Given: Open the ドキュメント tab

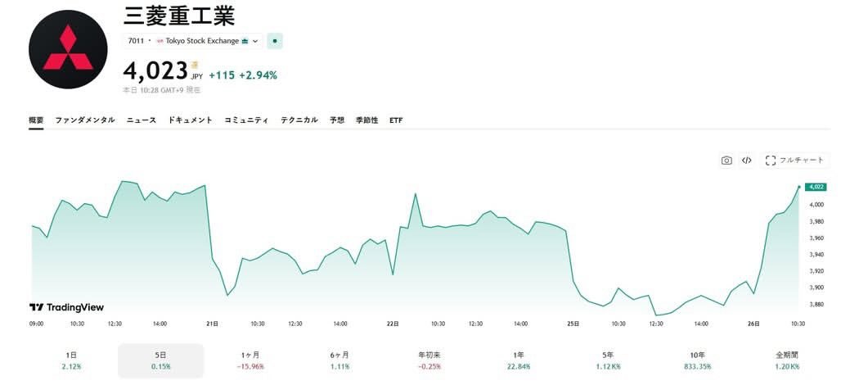Looking at the screenshot, I should pyautogui.click(x=191, y=120).
